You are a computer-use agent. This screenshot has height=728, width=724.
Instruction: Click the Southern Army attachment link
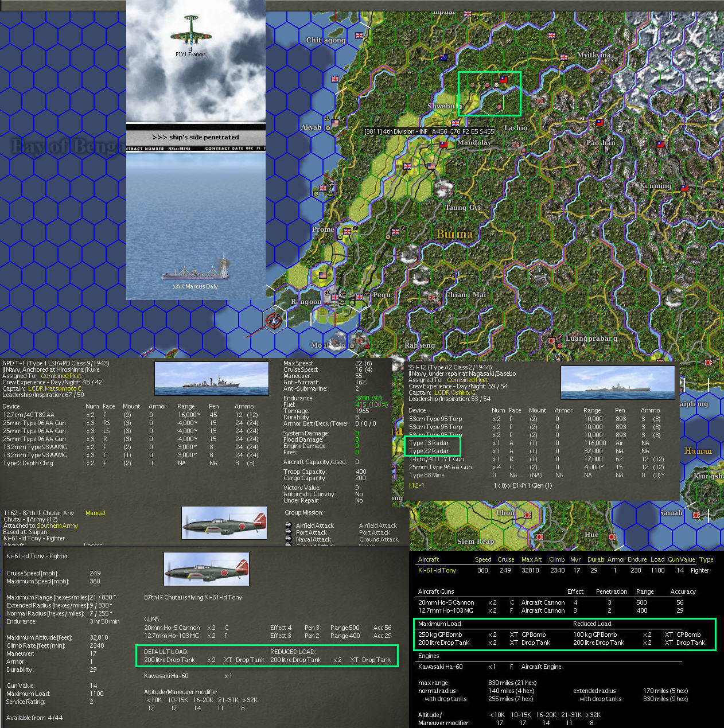[57, 525]
